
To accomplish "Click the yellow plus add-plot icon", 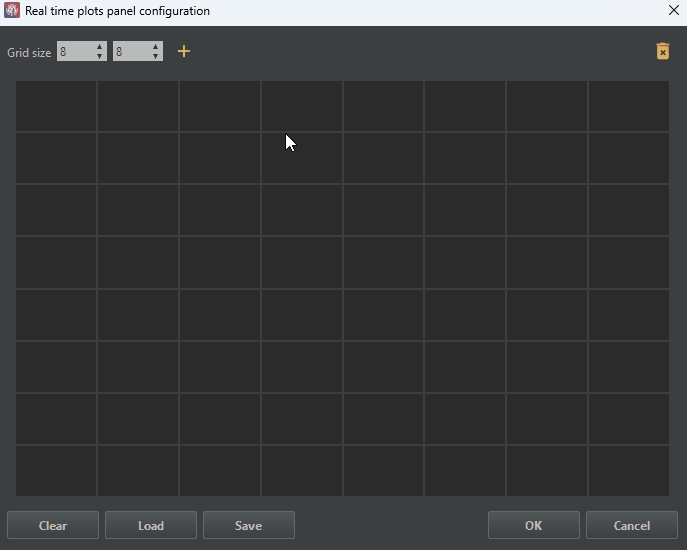I will 183,51.
